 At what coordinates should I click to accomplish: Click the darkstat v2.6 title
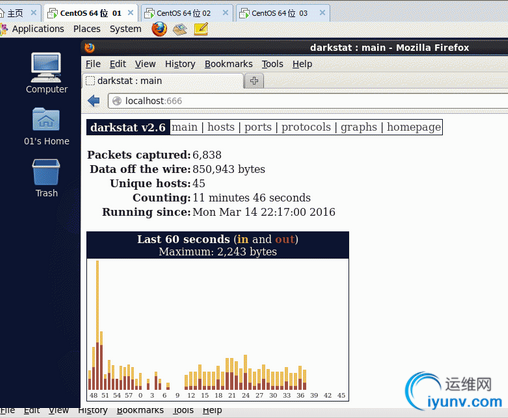click(x=128, y=127)
